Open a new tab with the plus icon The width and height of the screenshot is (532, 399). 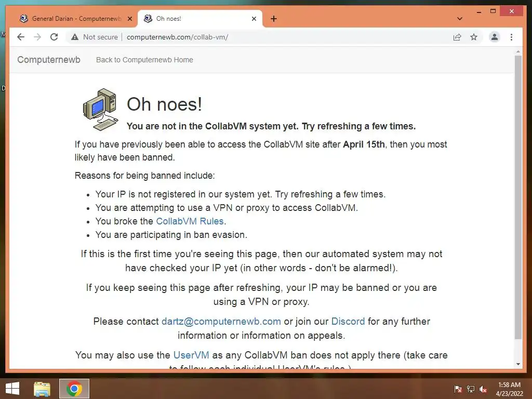[x=274, y=19]
